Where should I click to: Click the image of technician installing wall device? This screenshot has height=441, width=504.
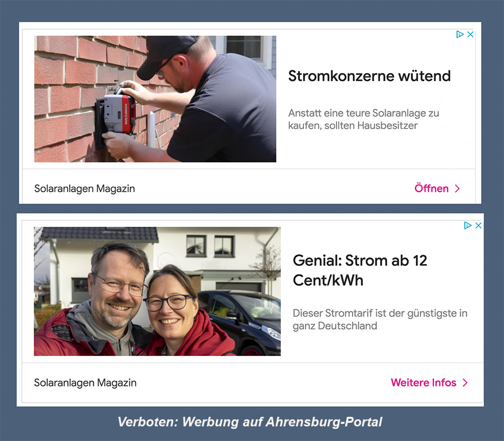coord(155,99)
